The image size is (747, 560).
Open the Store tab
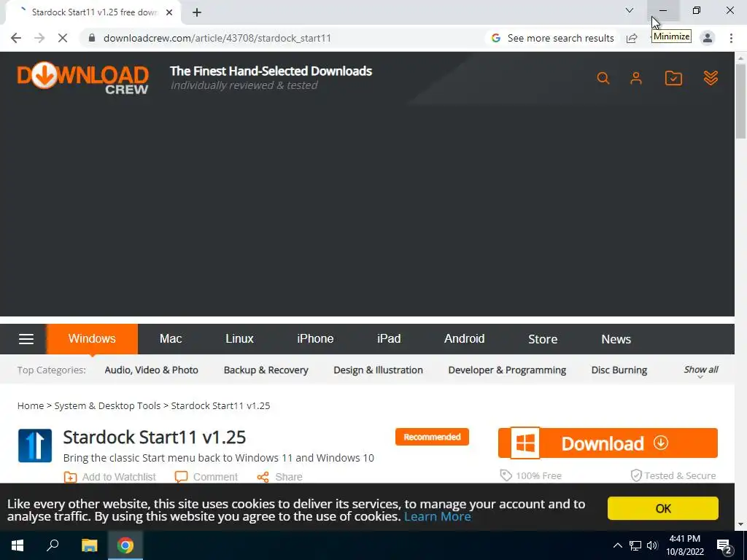point(543,339)
